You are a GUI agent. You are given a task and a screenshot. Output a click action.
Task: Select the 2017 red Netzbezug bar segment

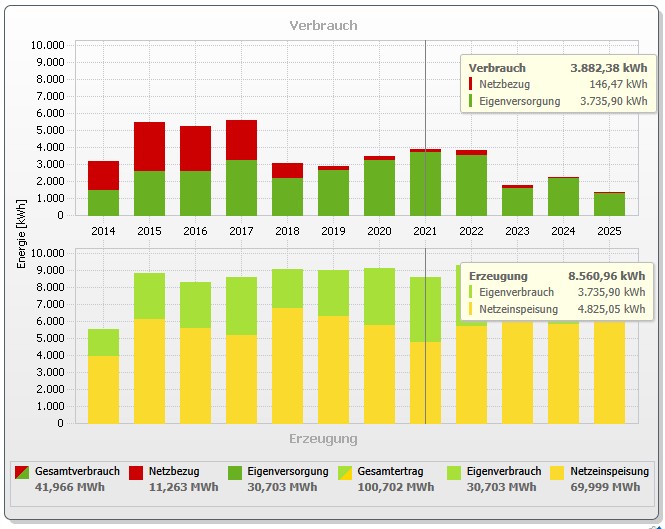point(241,140)
